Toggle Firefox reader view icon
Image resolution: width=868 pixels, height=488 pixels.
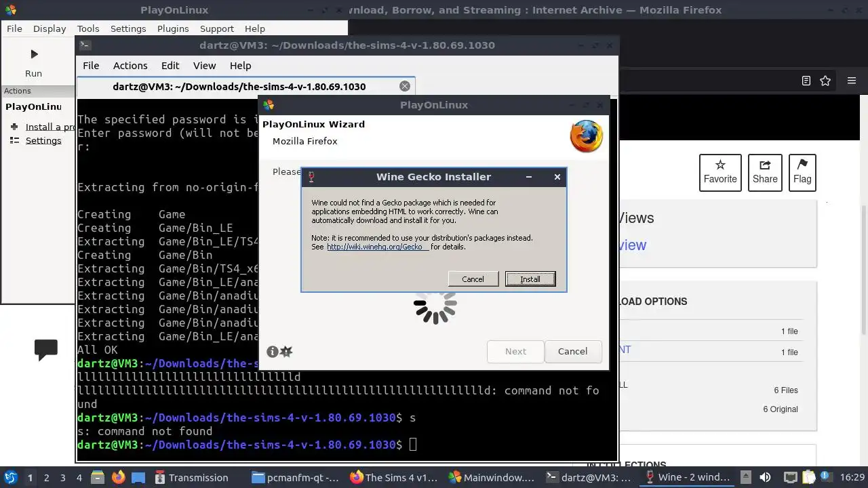coord(806,81)
